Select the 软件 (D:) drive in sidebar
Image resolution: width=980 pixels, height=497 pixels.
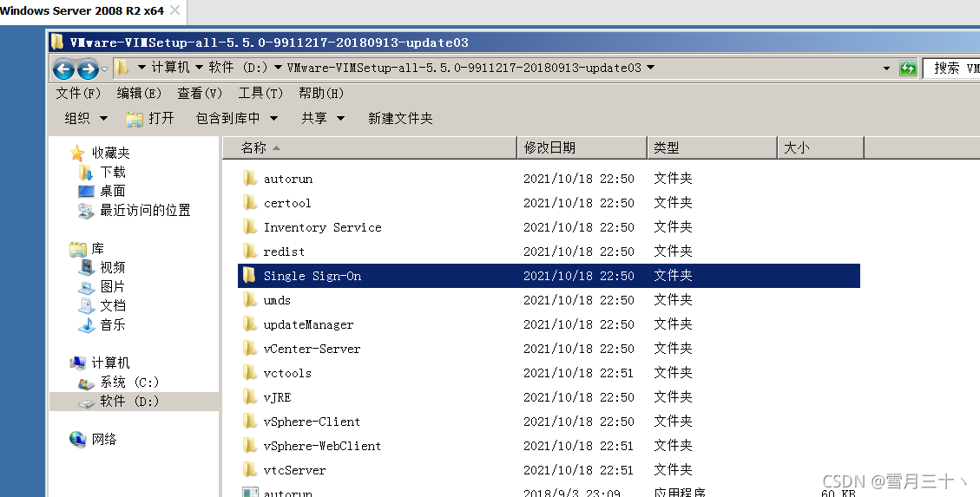129,401
